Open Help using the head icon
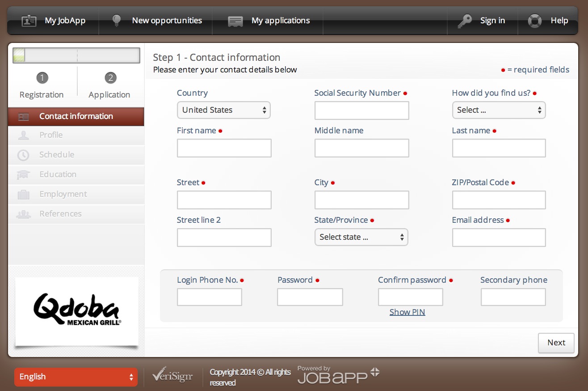The height and width of the screenshot is (391, 588). coord(534,21)
